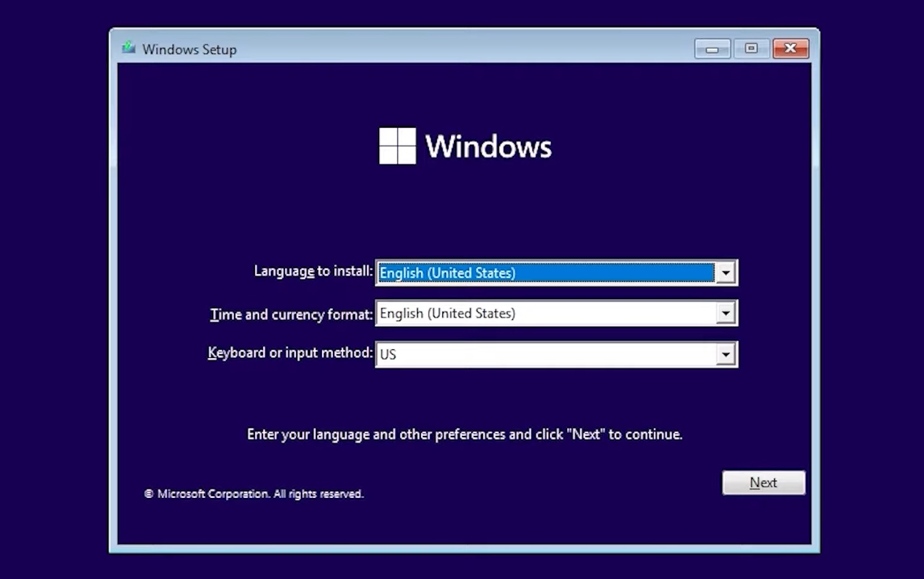The height and width of the screenshot is (579, 924).
Task: Click the Language to install label
Action: pyautogui.click(x=312, y=271)
